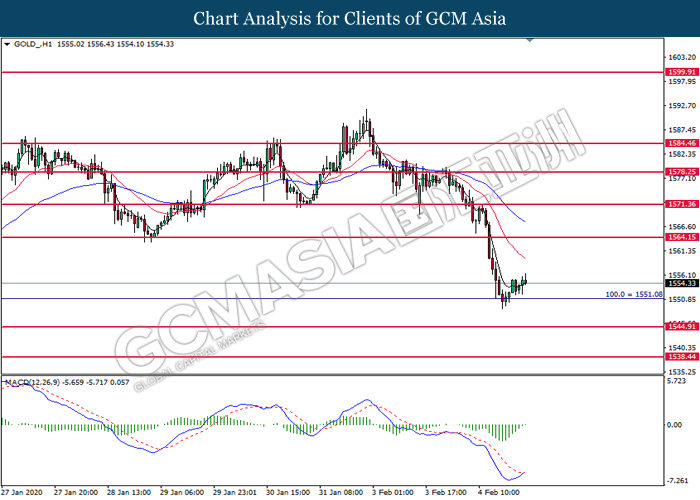The height and width of the screenshot is (500, 700).
Task: Click the 1571.36 horizontal line label
Action: [682, 204]
